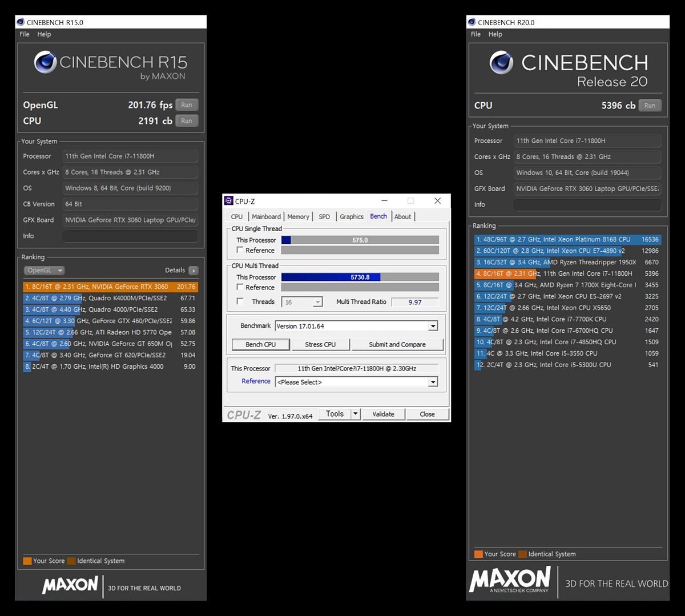Image resolution: width=685 pixels, height=616 pixels.
Task: Enable Reference checkbox under CPU Multi Thread
Action: click(x=240, y=287)
